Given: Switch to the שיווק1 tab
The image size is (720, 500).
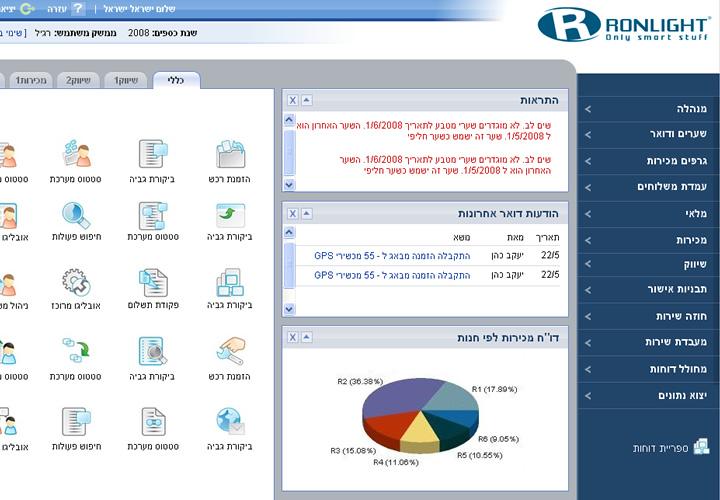Looking at the screenshot, I should coord(127,80).
